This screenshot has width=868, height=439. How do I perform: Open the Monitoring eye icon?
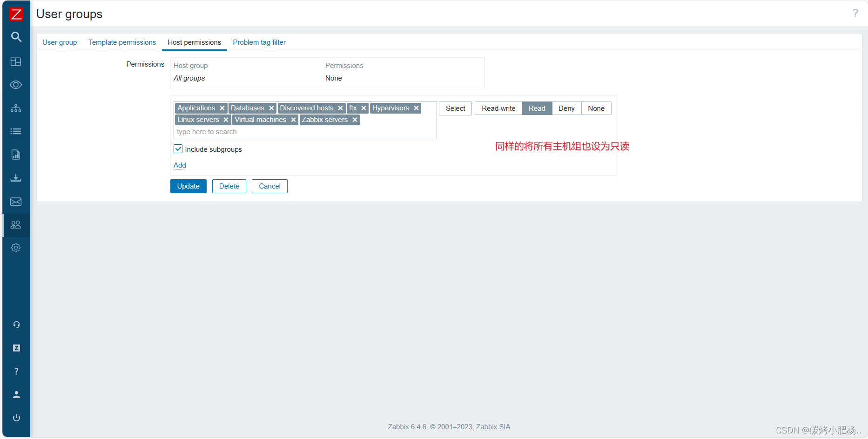tap(16, 85)
